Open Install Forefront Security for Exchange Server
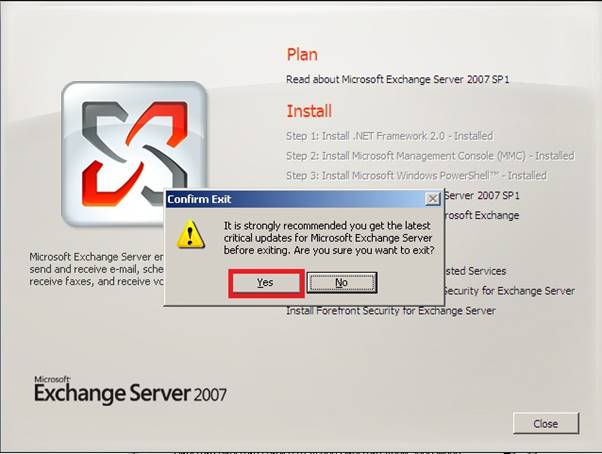602x454 pixels. (x=391, y=310)
